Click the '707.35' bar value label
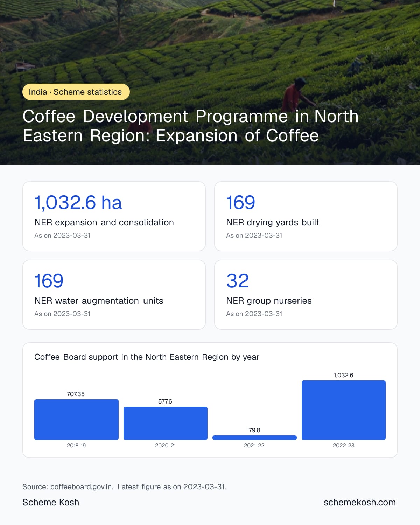This screenshot has height=525, width=420. [x=76, y=394]
